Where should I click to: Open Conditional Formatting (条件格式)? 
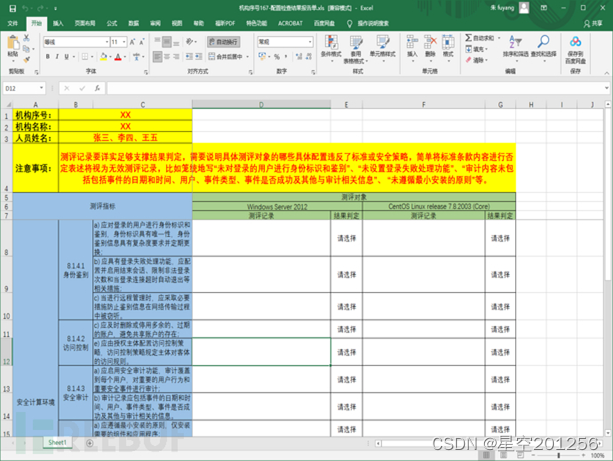point(331,46)
